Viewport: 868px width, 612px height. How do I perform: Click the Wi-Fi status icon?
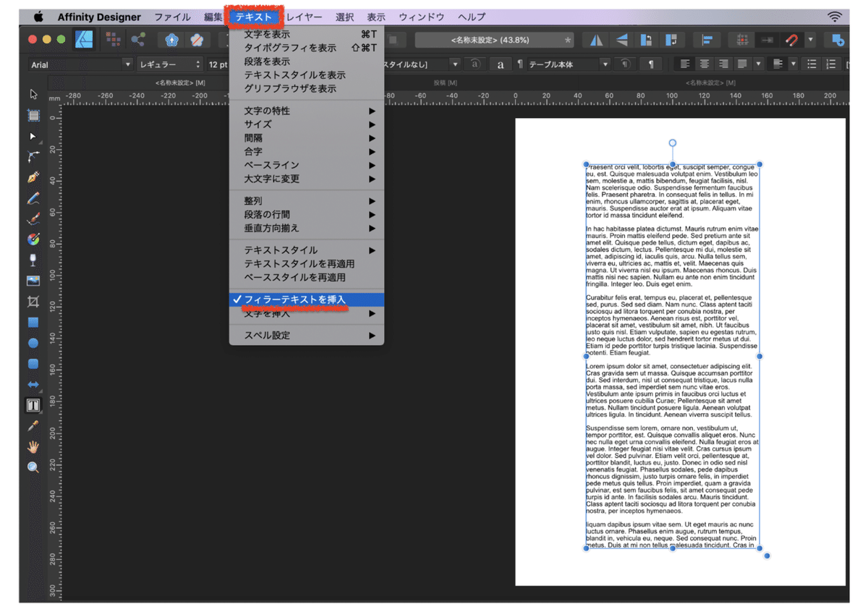point(835,17)
